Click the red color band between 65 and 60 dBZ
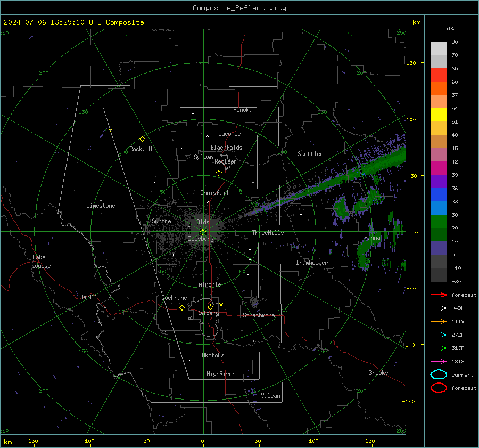The width and height of the screenshot is (479, 448). [439, 75]
